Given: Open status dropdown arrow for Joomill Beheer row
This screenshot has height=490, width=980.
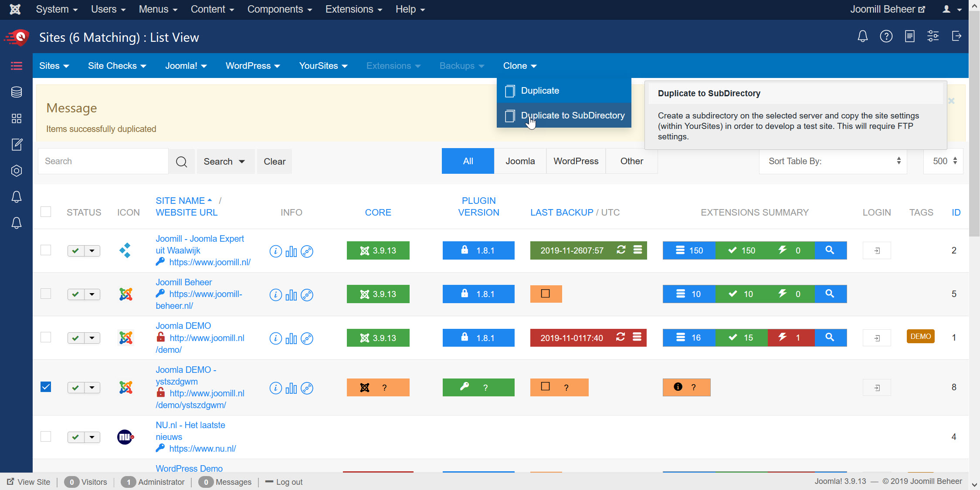Looking at the screenshot, I should point(92,294).
